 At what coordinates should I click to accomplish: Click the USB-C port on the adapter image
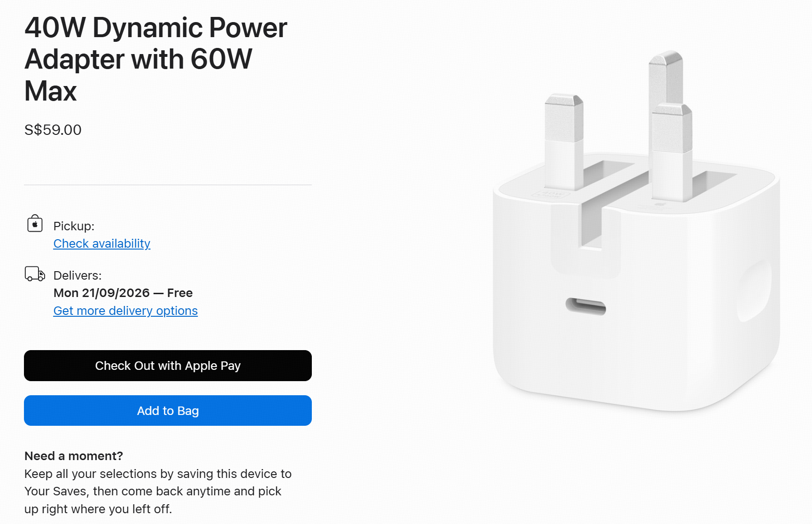pos(586,306)
